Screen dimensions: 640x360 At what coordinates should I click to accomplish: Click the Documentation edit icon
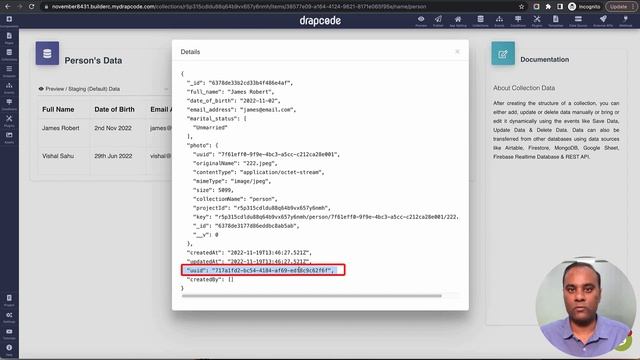(x=503, y=53)
